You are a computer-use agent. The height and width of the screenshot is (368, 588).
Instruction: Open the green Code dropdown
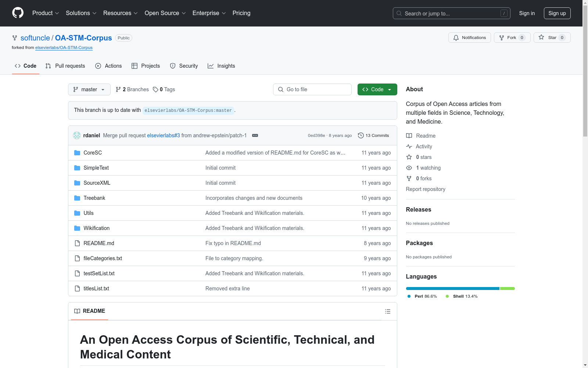[377, 89]
